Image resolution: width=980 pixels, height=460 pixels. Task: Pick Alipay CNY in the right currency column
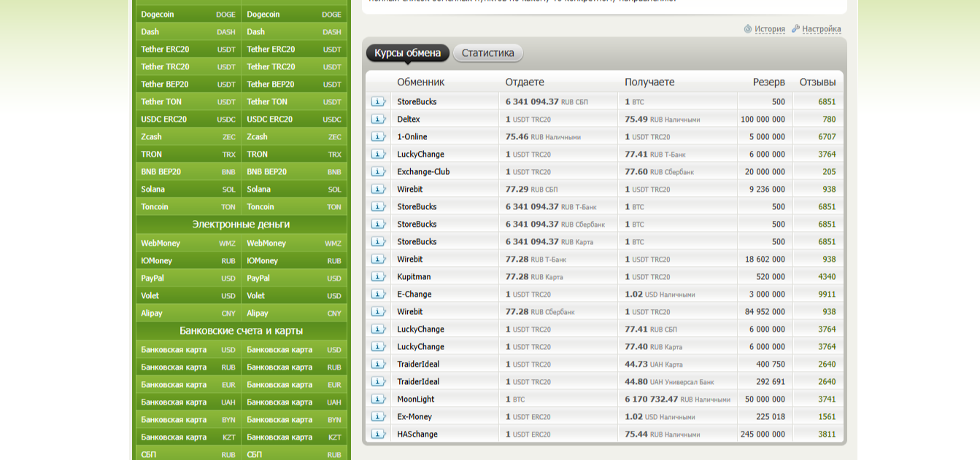pyautogui.click(x=294, y=313)
